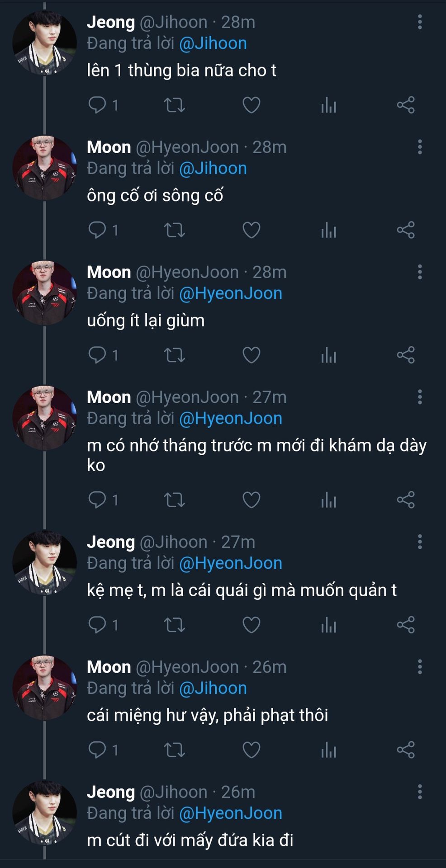Reply to the 'lên 1 thùng bia nữa' tweet

pyautogui.click(x=97, y=105)
